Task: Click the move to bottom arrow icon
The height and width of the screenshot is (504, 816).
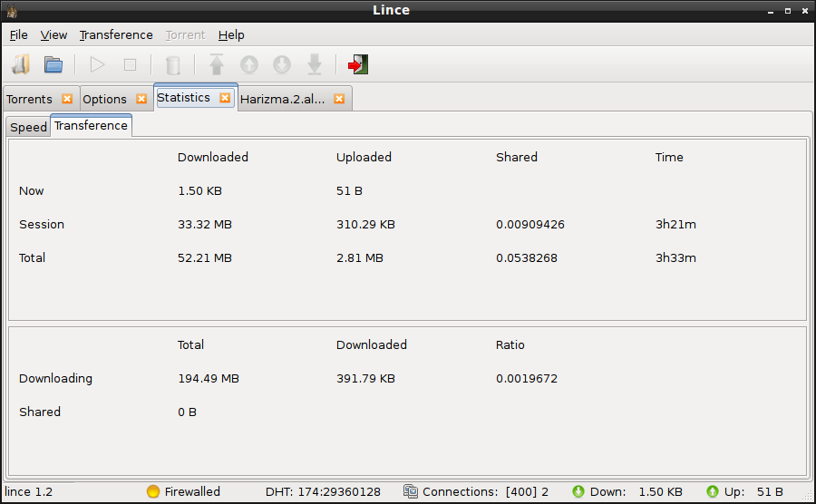Action: click(x=315, y=65)
